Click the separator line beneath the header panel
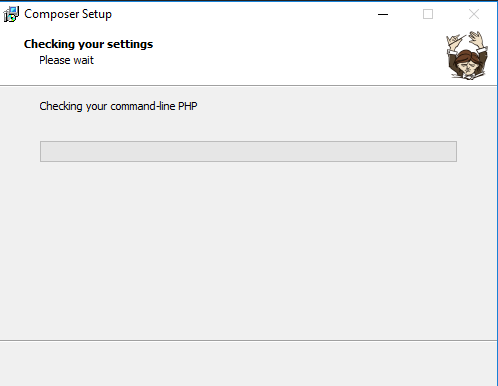 click(x=248, y=86)
